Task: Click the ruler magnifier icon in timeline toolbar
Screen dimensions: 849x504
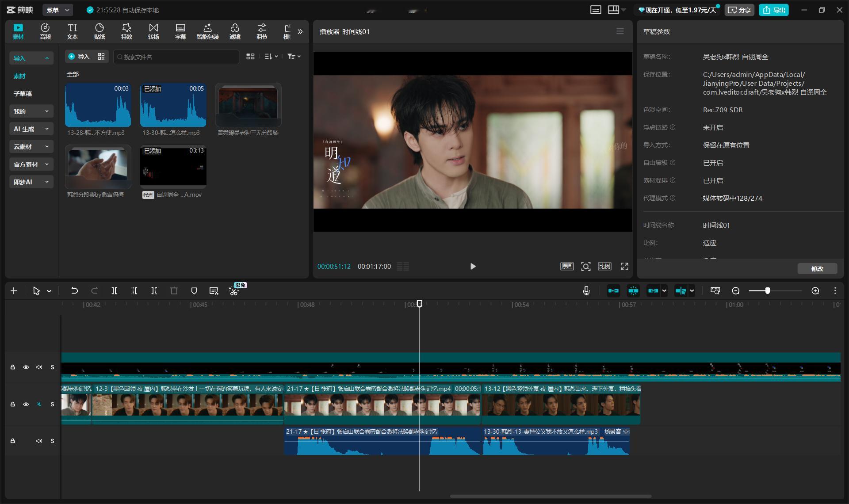Action: (x=715, y=290)
